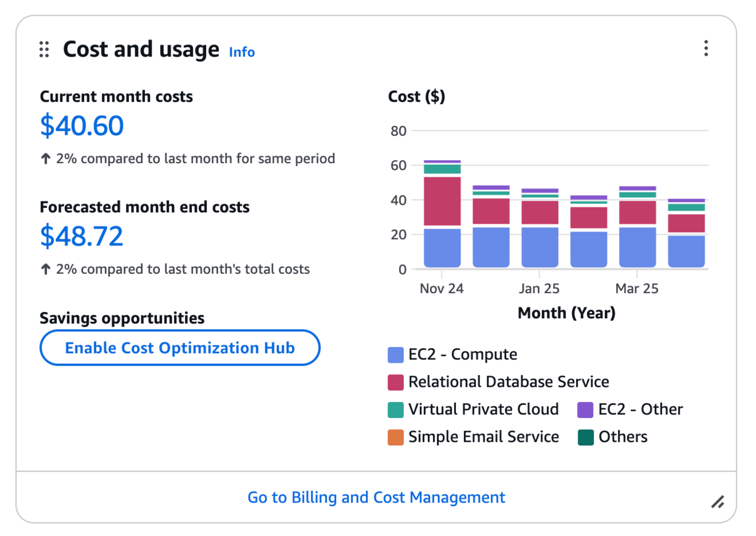Select the blue EC2 segment of Jan 25 bar

coord(539,247)
